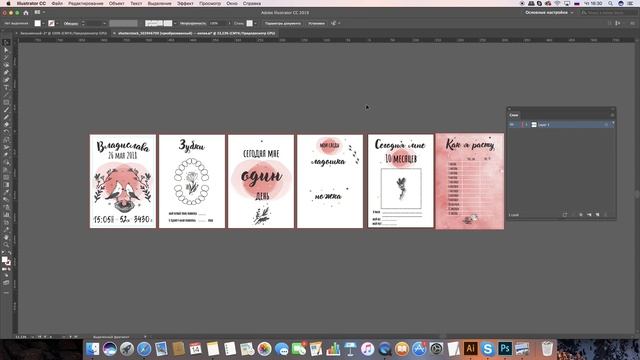Select the Pen tool
Image resolution: width=640 pixels, height=360 pixels.
click(x=6, y=72)
